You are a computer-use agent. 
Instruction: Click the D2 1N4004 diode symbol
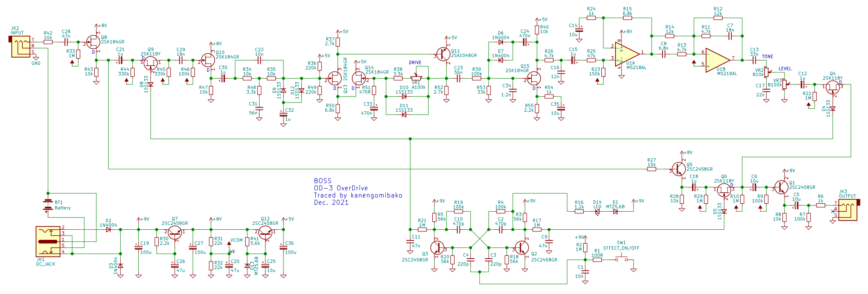tap(109, 229)
